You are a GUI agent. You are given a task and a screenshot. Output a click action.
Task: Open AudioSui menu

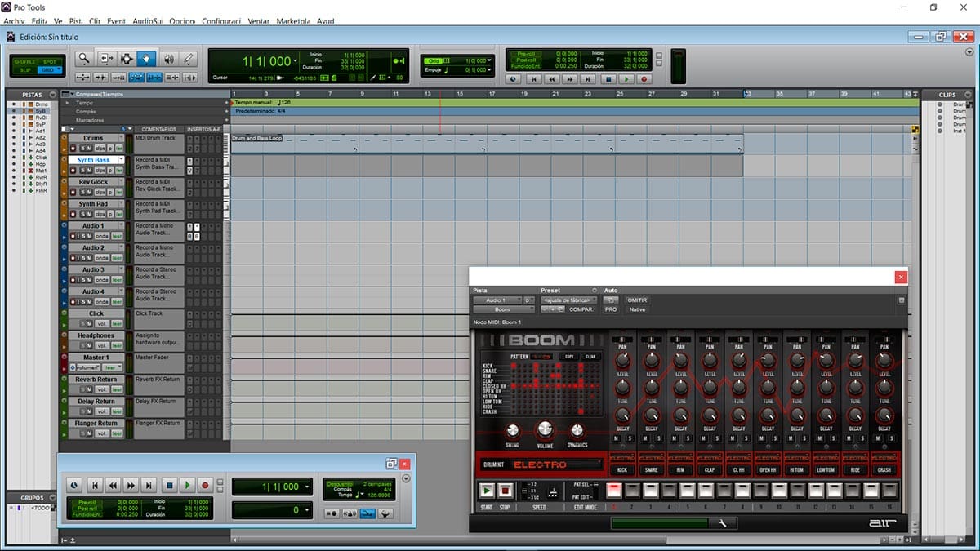click(147, 20)
